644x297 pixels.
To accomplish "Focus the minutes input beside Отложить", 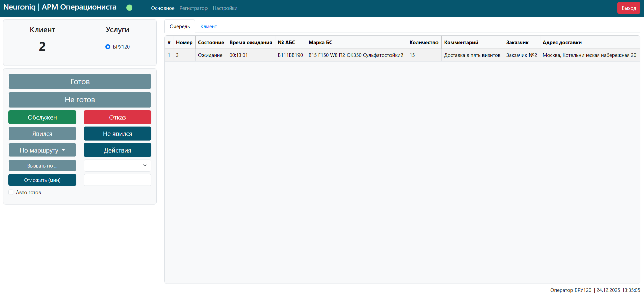I will pyautogui.click(x=117, y=180).
